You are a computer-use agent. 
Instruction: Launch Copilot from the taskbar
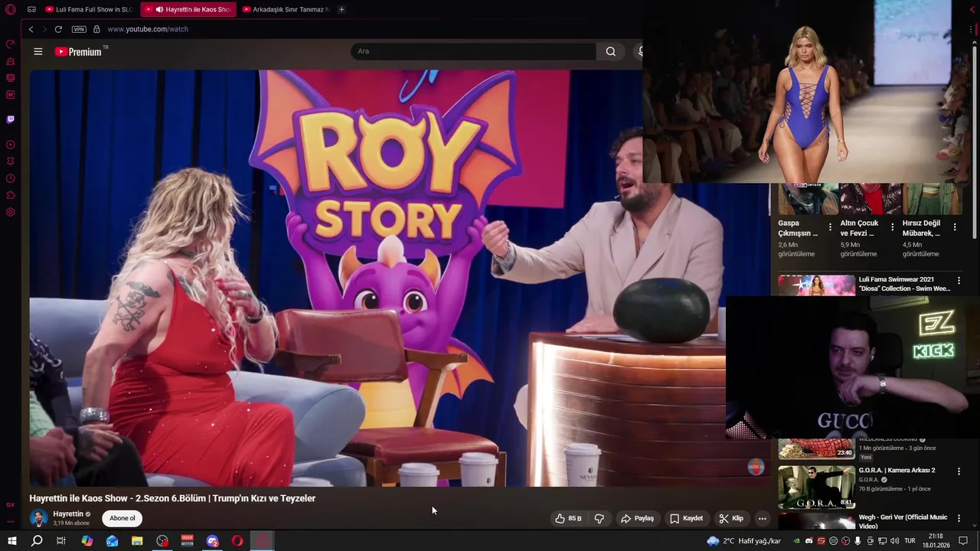pos(87,541)
